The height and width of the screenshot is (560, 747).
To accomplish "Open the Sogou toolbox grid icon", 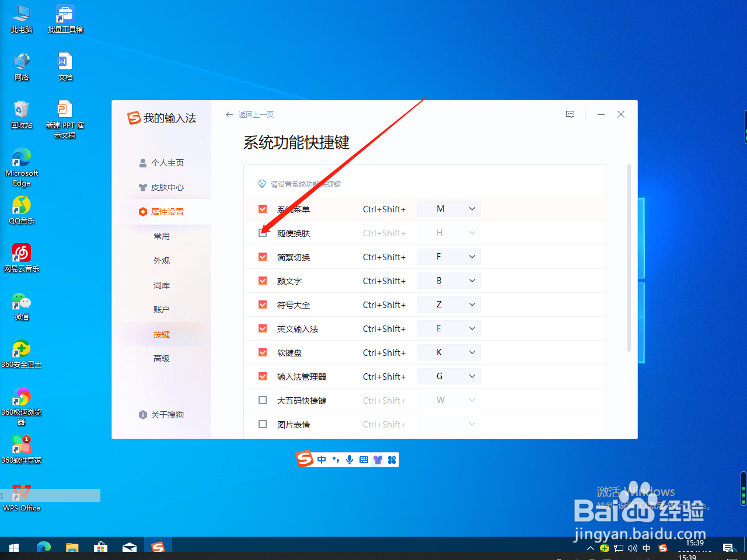I will [392, 460].
